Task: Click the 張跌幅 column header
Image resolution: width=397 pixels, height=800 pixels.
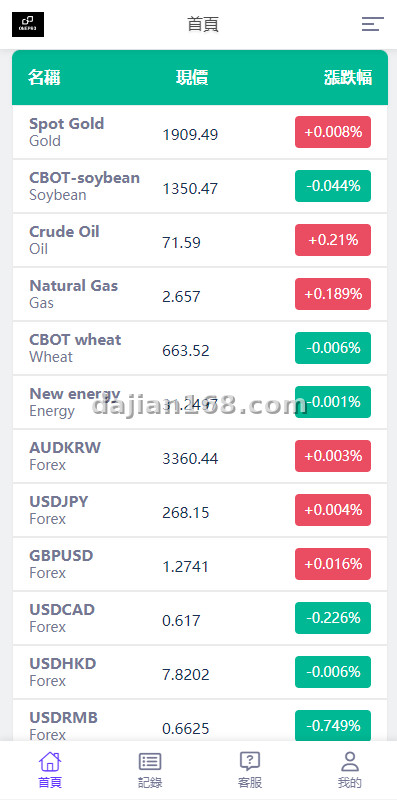Action: pyautogui.click(x=348, y=78)
